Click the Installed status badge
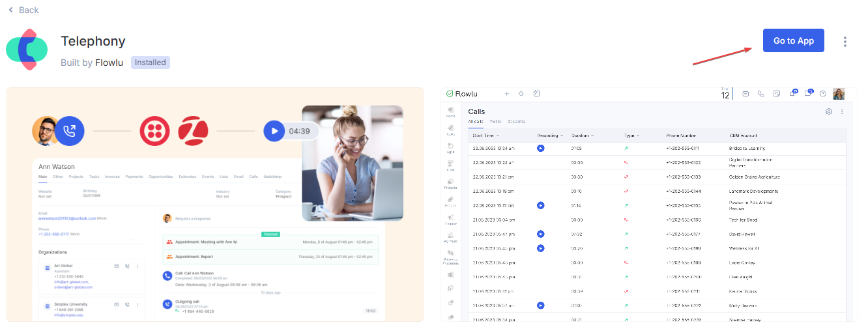 click(151, 63)
